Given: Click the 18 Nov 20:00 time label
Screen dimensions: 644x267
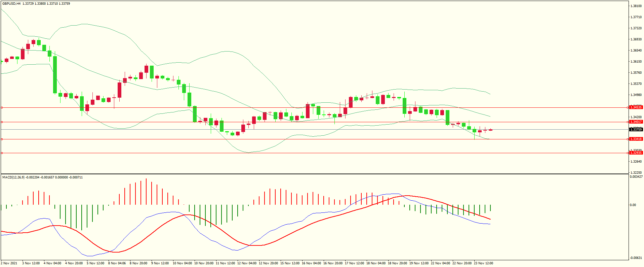Looking at the screenshot, I should click(398, 263).
